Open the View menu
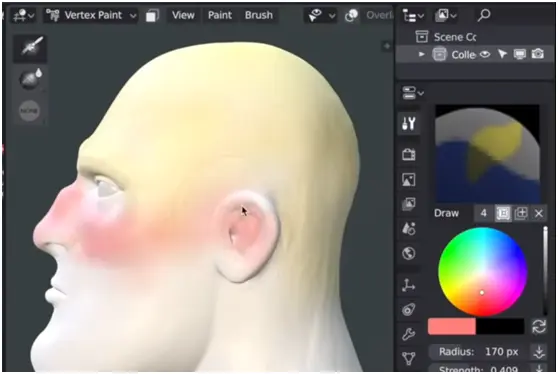The width and height of the screenshot is (558, 374). [x=183, y=15]
